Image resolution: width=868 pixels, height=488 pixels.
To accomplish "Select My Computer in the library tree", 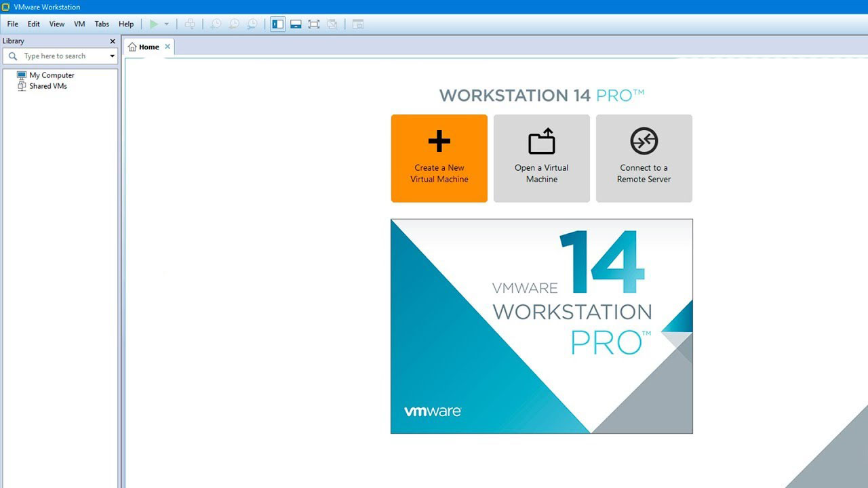I will 45,75.
